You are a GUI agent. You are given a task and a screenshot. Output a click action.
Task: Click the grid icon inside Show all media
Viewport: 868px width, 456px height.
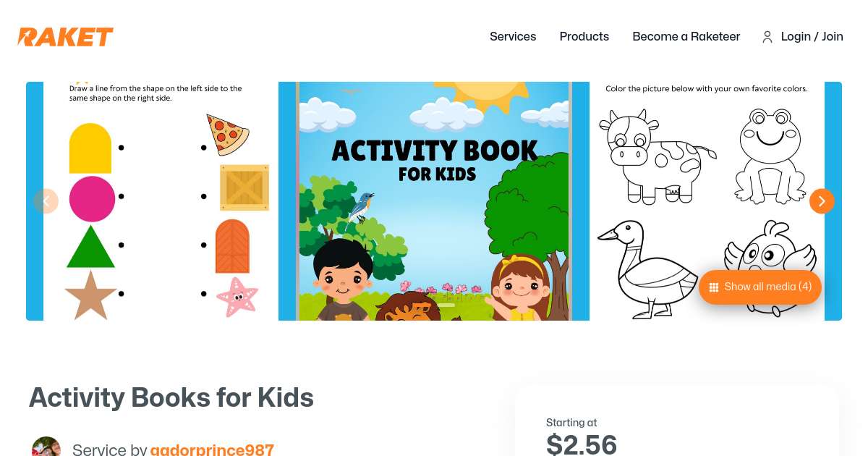coord(714,287)
